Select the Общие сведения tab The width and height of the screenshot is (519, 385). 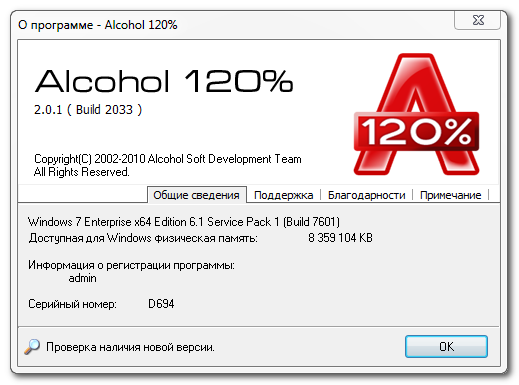point(197,195)
